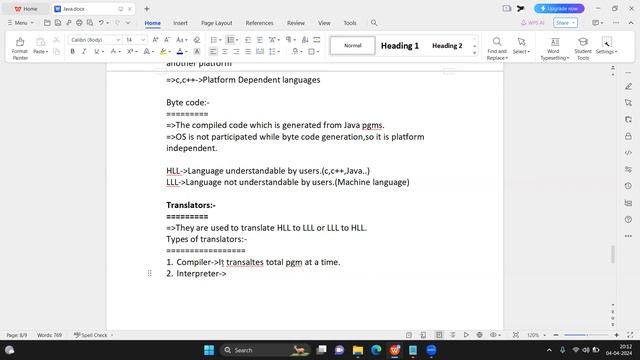Switch to the Page Layout tab
This screenshot has height=360, width=640.
pyautogui.click(x=216, y=23)
